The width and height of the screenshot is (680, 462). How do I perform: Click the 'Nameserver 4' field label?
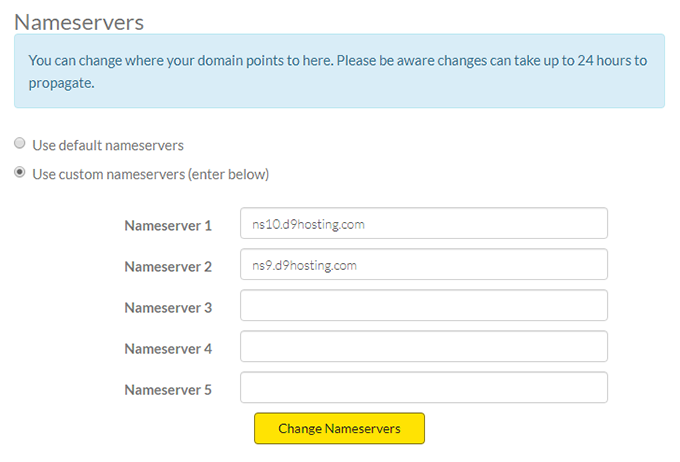(168, 349)
